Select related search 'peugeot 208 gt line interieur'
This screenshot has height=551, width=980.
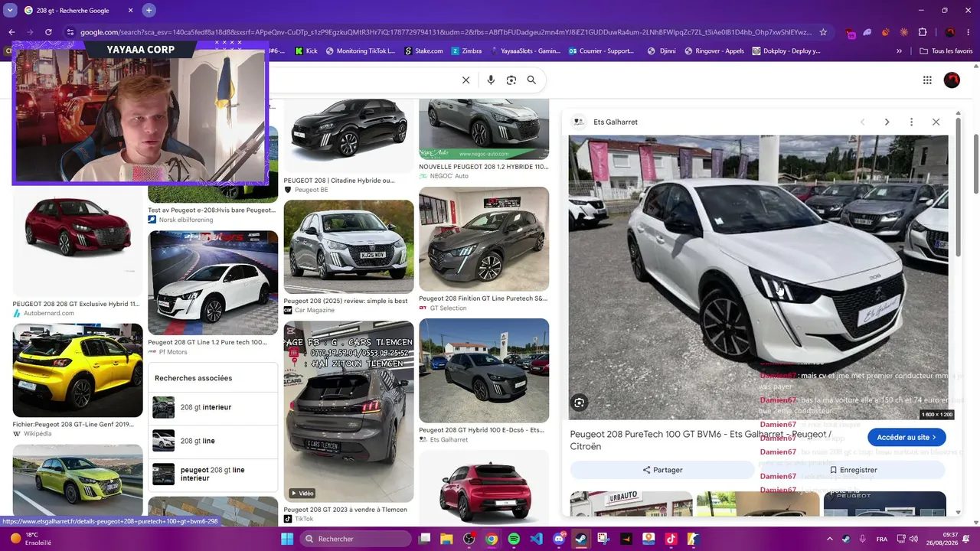(x=213, y=474)
